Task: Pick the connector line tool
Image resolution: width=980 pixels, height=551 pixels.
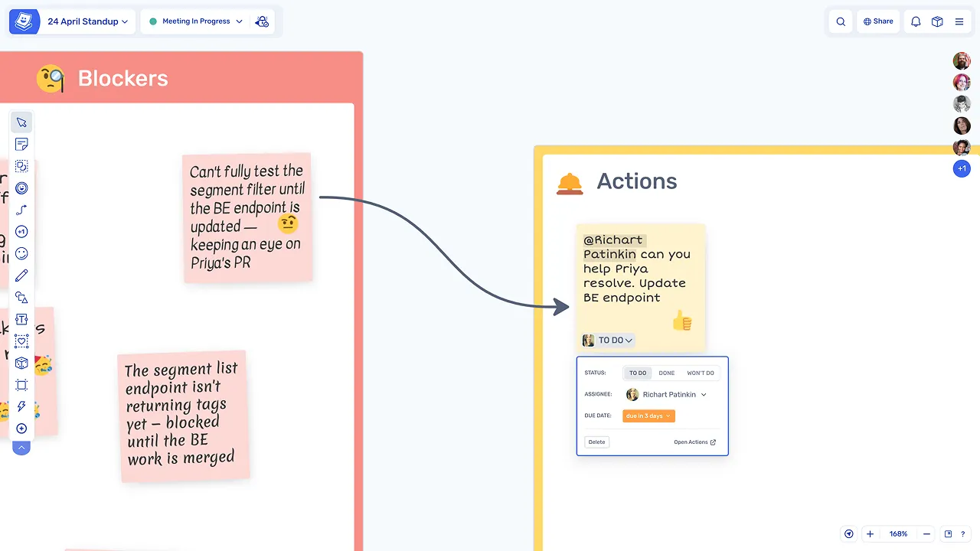Action: click(x=21, y=210)
